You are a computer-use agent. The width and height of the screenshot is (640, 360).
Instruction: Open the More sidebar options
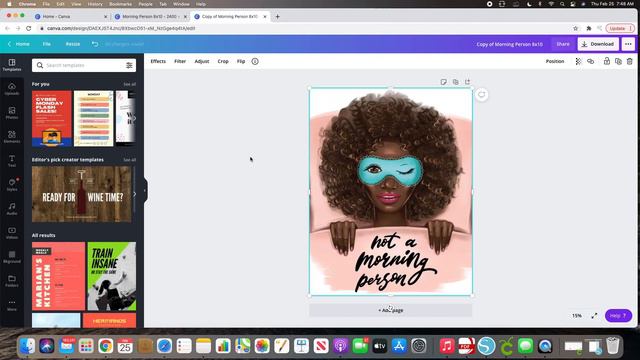(x=12, y=305)
